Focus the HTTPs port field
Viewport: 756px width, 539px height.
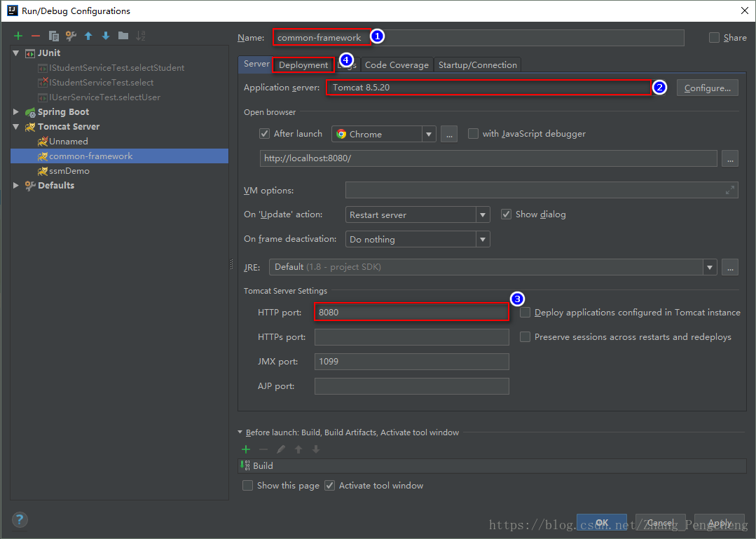[x=412, y=337]
